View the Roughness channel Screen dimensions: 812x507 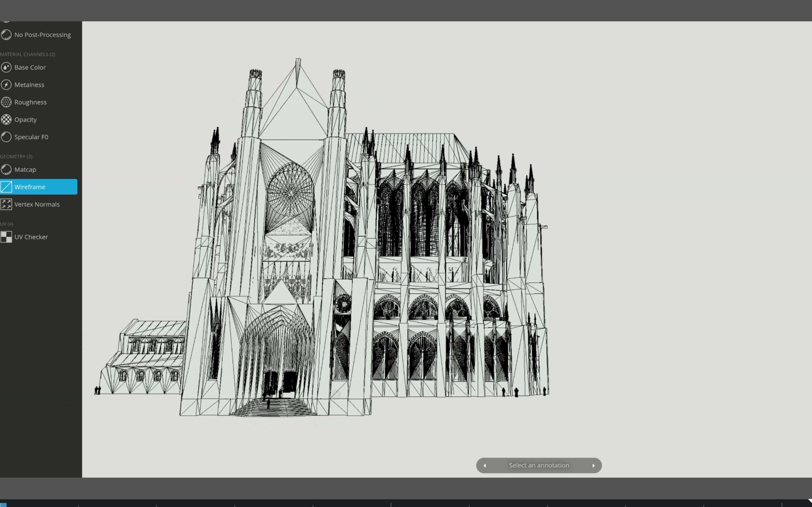(30, 102)
